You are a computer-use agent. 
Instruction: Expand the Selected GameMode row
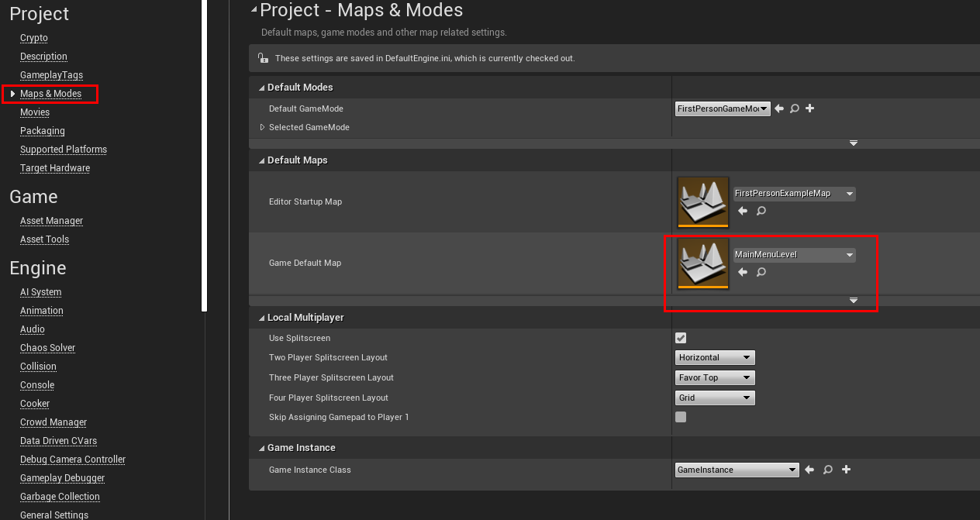(262, 127)
